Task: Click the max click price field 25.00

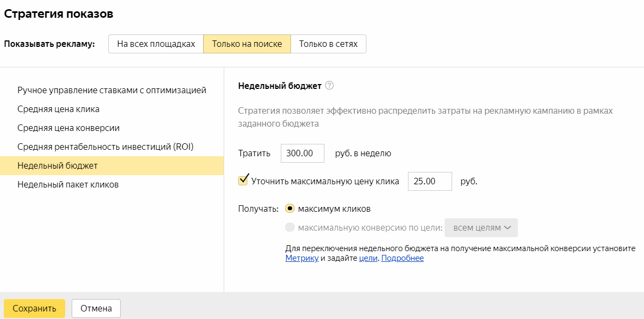Action: [x=430, y=182]
